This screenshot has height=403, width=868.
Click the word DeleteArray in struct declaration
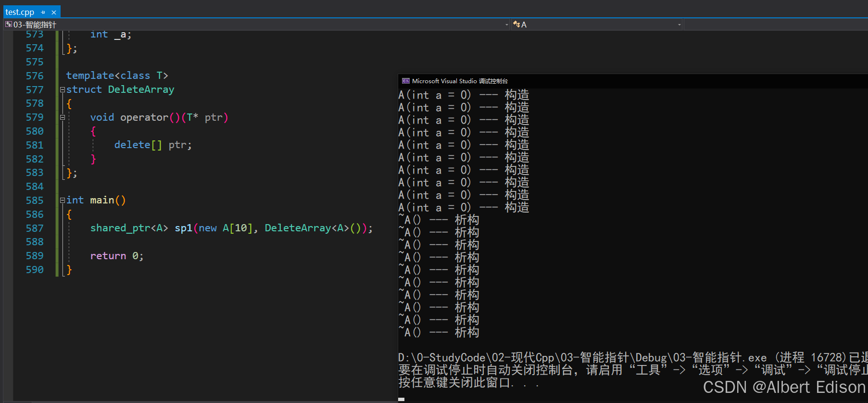141,89
